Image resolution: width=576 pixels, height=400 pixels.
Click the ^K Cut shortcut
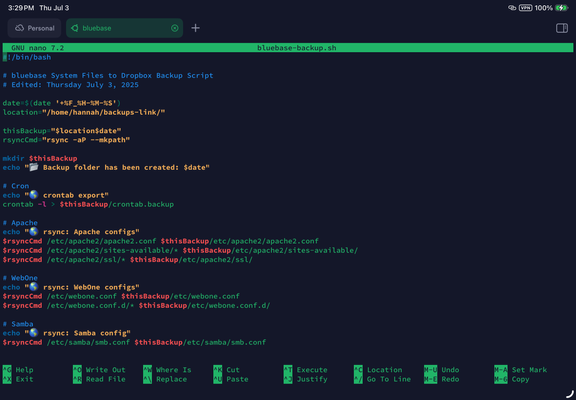tap(226, 370)
